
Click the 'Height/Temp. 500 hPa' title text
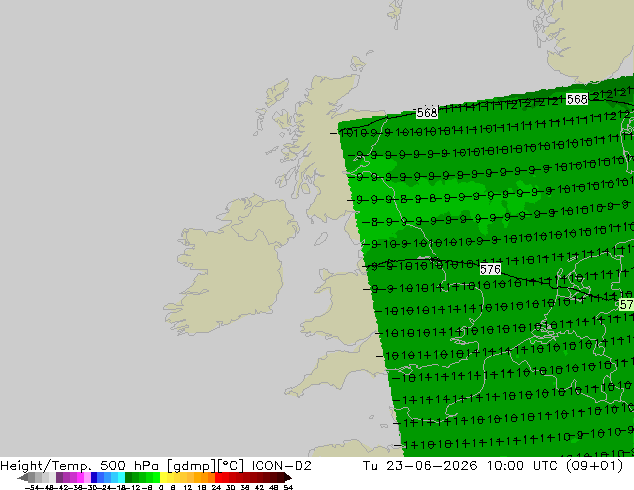(x=81, y=466)
